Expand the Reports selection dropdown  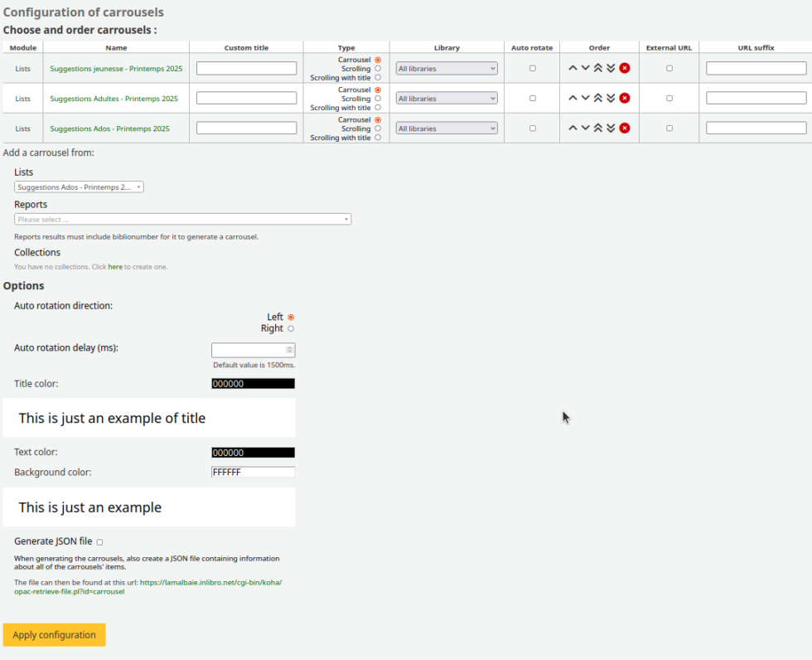click(x=182, y=220)
